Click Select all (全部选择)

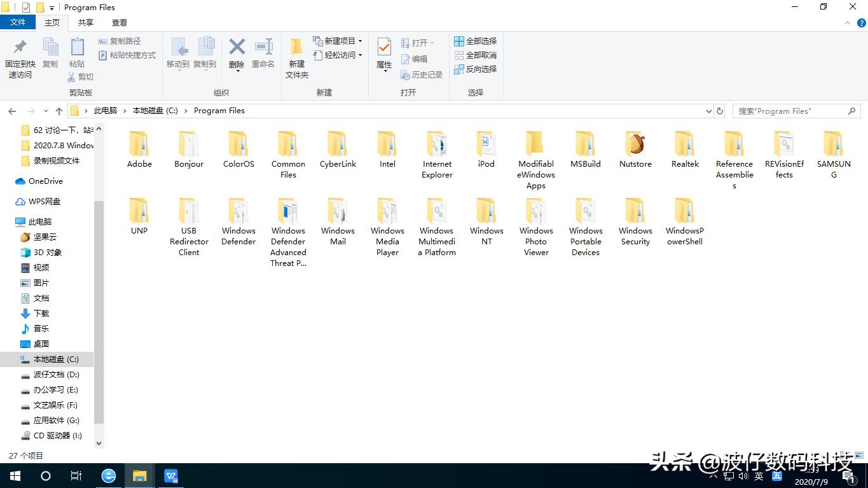pyautogui.click(x=476, y=41)
